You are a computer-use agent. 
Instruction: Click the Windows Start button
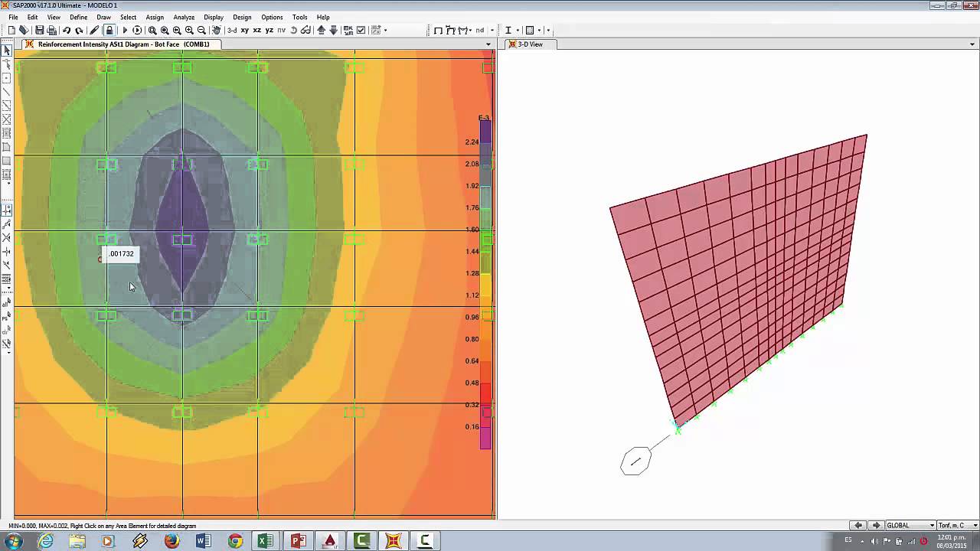click(x=13, y=541)
